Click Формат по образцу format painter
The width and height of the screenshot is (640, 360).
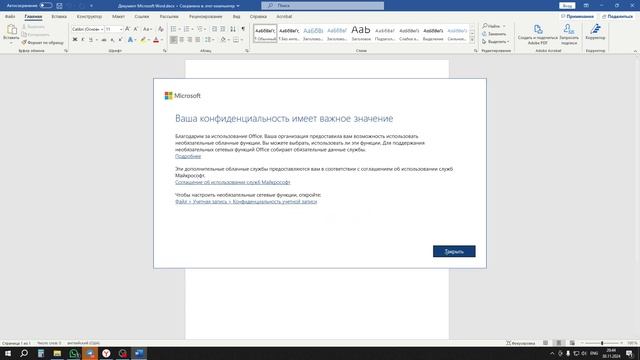coord(42,42)
